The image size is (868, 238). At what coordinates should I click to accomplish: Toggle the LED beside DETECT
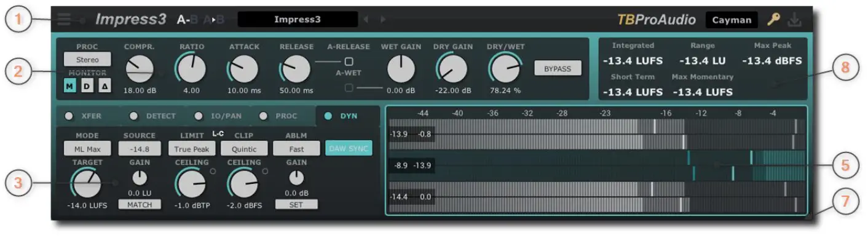tap(134, 116)
